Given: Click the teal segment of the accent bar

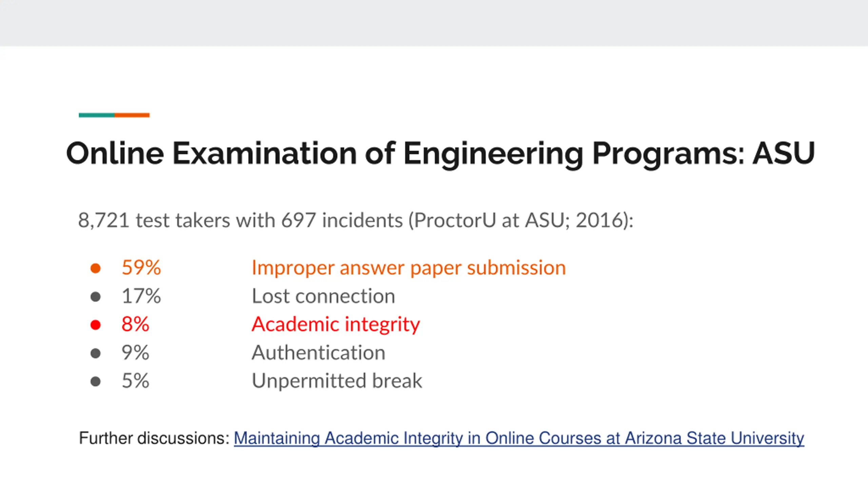Looking at the screenshot, I should (x=97, y=115).
